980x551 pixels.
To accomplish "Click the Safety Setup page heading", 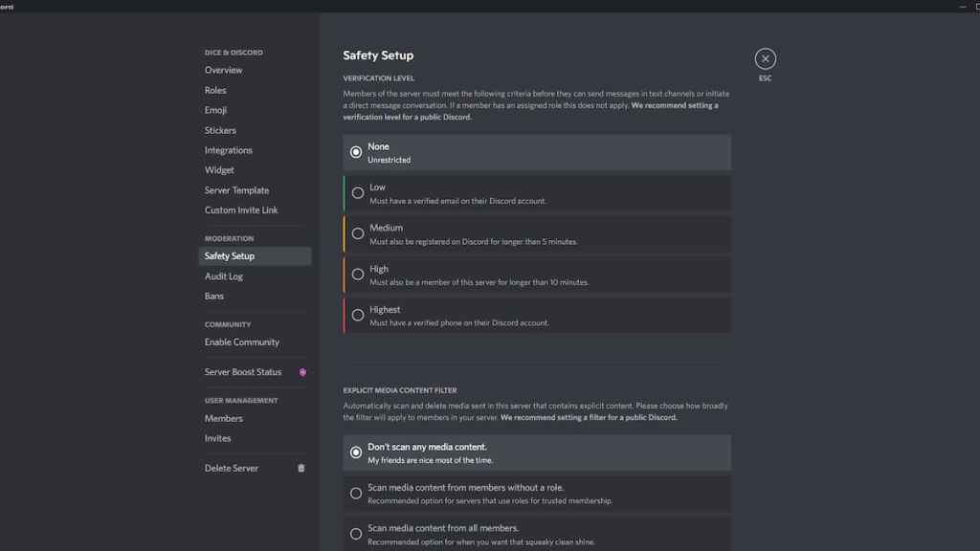I will coord(378,55).
